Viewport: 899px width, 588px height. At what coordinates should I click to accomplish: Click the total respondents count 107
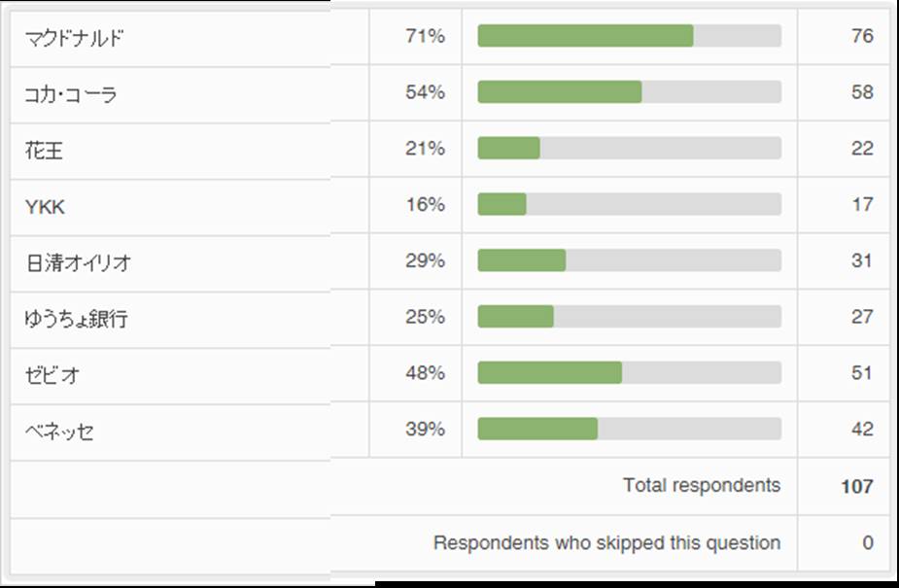click(856, 487)
